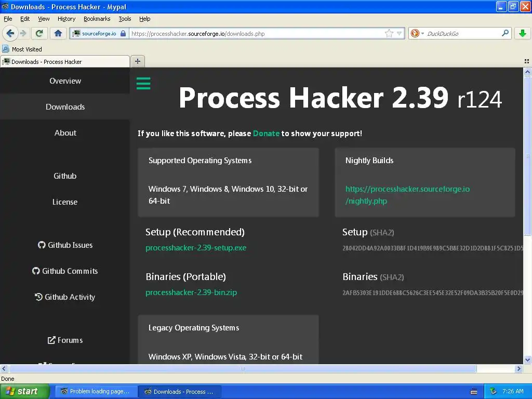The width and height of the screenshot is (532, 399).
Task: Toggle the green hamburger sidebar menu
Action: pos(143,83)
